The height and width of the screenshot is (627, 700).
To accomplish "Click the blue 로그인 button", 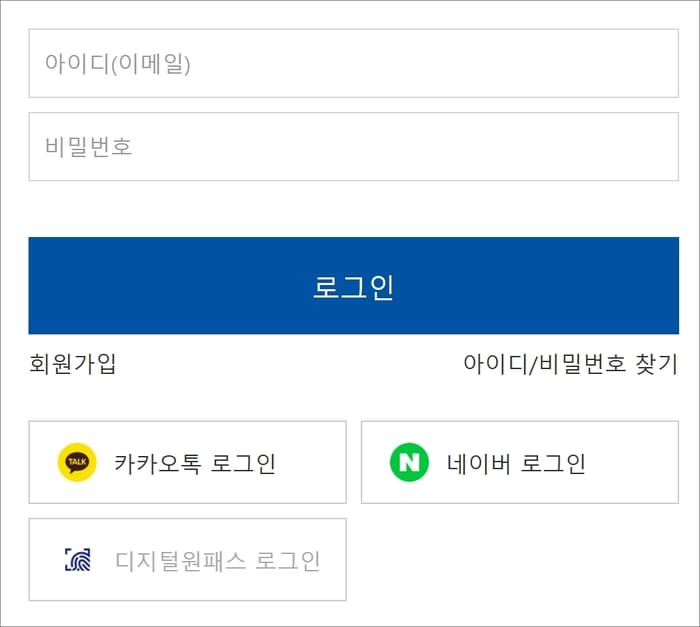I will click(354, 286).
